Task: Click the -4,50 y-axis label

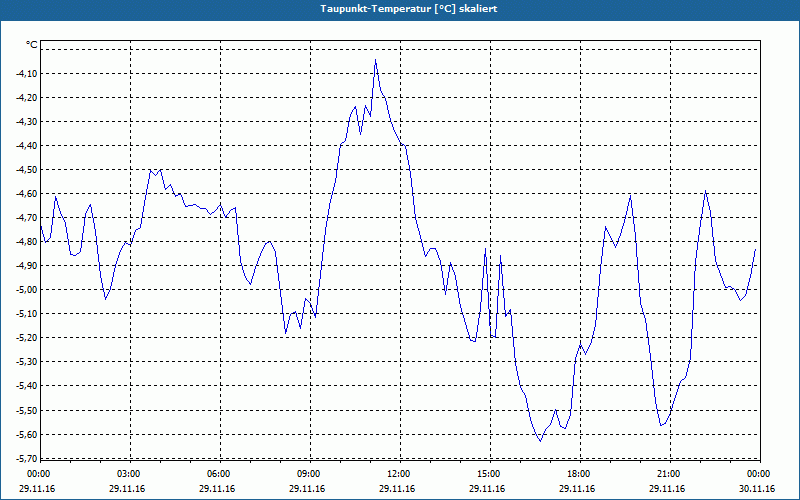Action: click(x=27, y=169)
